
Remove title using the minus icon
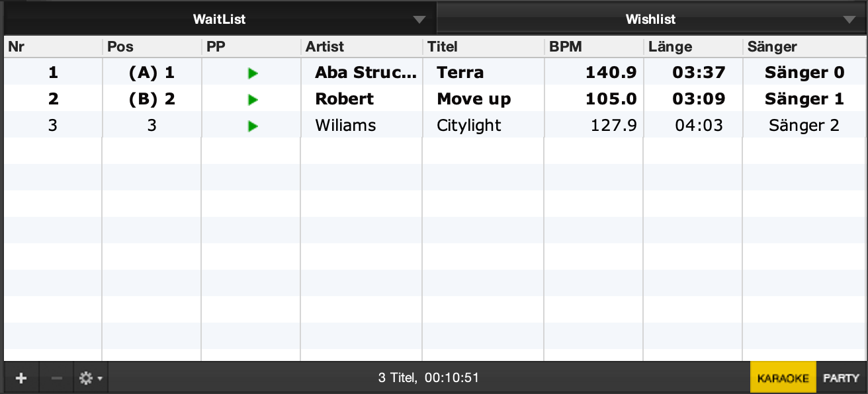coord(57,378)
